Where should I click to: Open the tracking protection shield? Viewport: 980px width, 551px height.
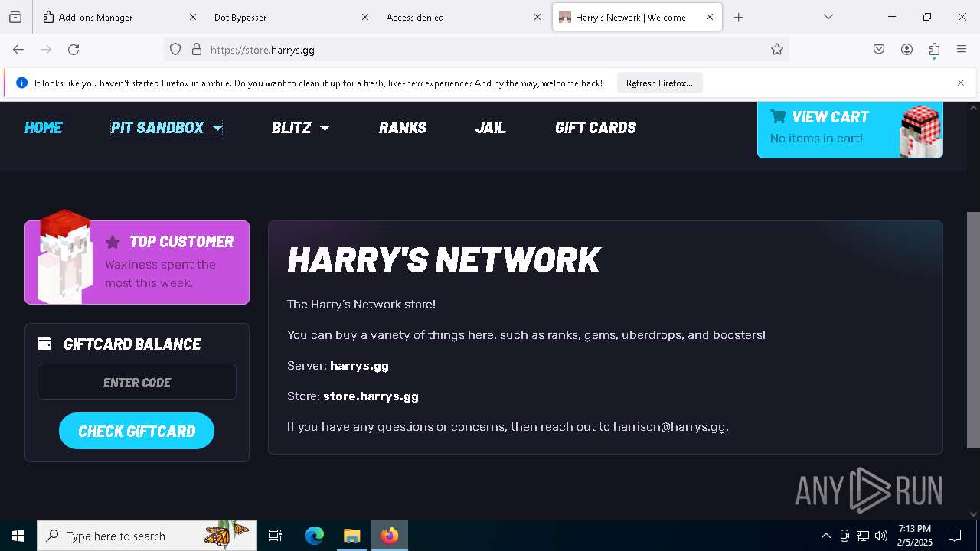pyautogui.click(x=175, y=50)
